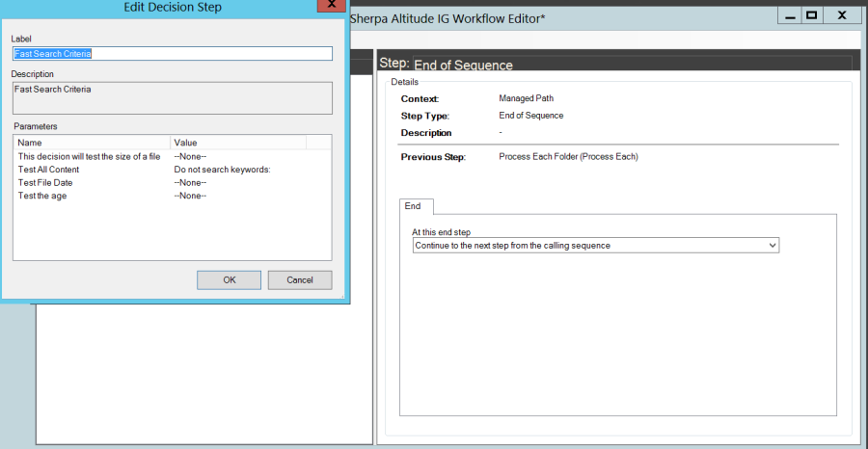Screen dimensions: 868x449
Task: Minimize the Workflow Editor window
Action: tap(788, 15)
